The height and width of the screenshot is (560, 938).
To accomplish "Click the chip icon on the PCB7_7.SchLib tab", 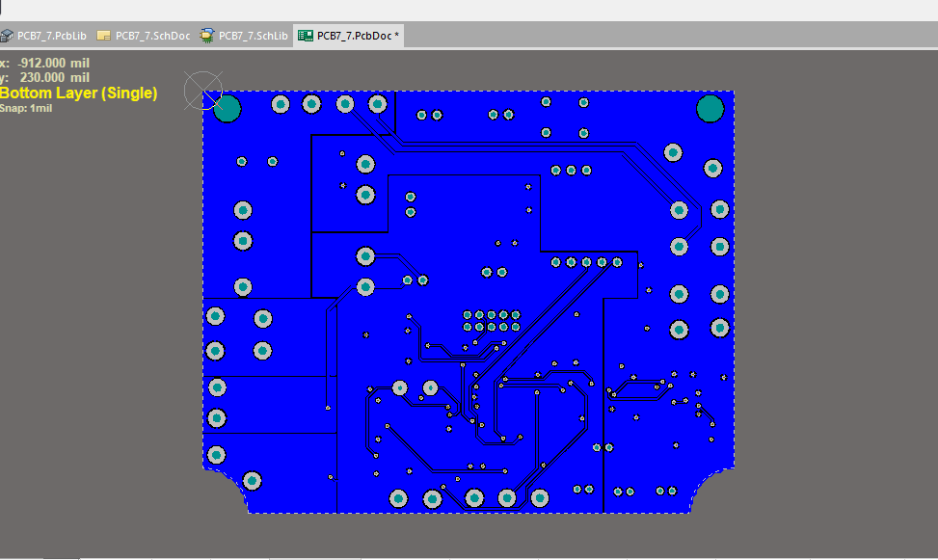I will pyautogui.click(x=206, y=35).
